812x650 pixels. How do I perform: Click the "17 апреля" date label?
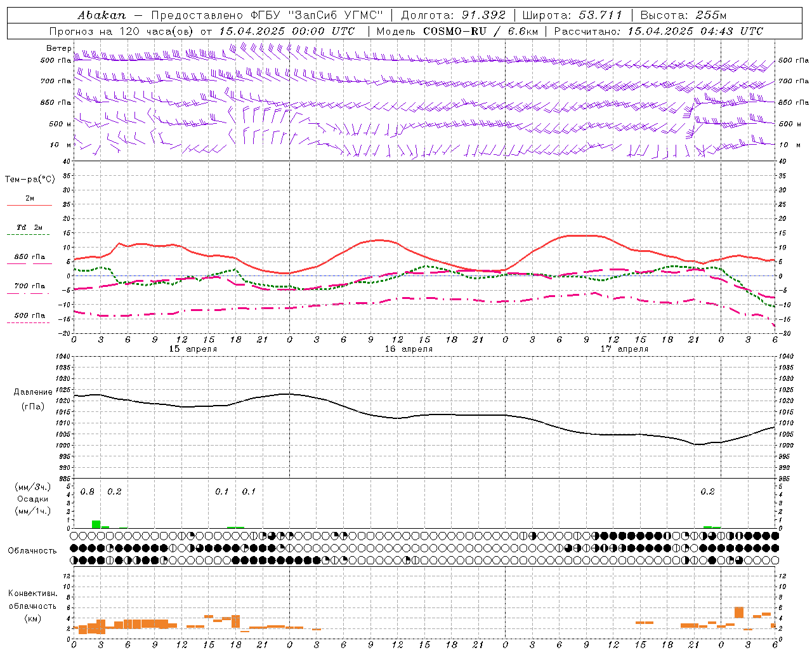pos(624,349)
